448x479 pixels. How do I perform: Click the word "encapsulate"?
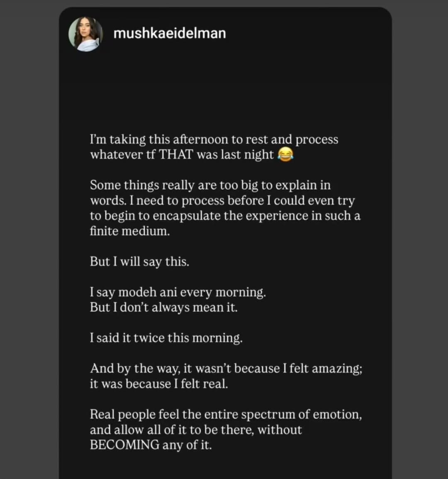[x=187, y=216]
